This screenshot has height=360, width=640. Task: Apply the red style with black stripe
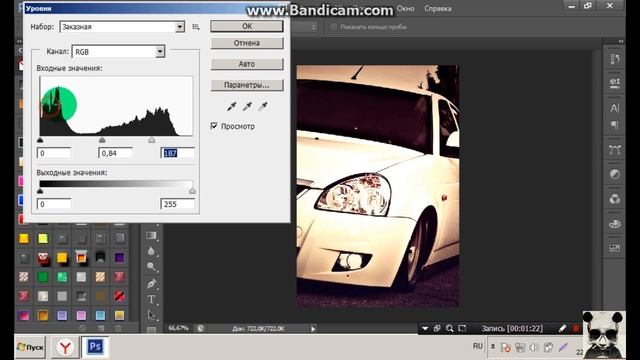(x=119, y=296)
